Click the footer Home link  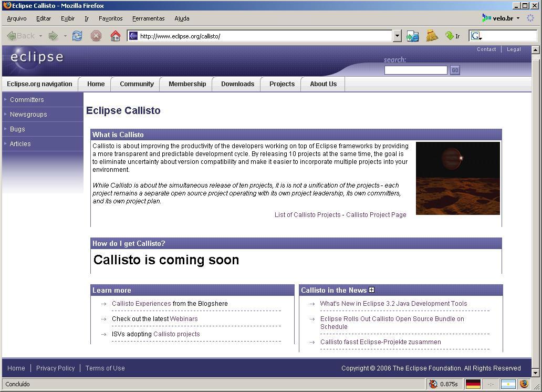[16, 368]
